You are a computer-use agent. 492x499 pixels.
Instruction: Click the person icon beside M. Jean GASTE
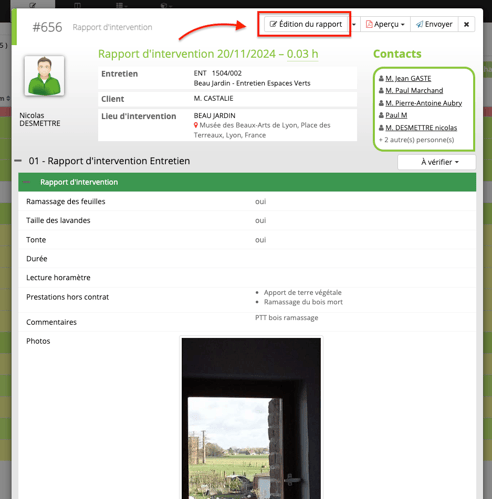pos(381,79)
